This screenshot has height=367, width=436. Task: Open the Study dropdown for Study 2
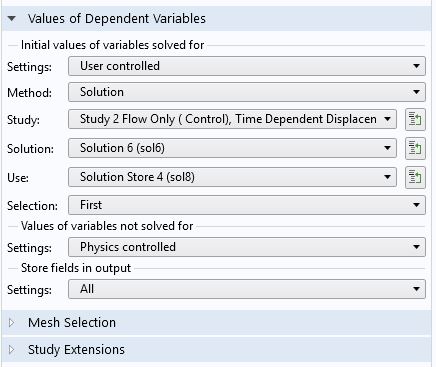(232, 119)
